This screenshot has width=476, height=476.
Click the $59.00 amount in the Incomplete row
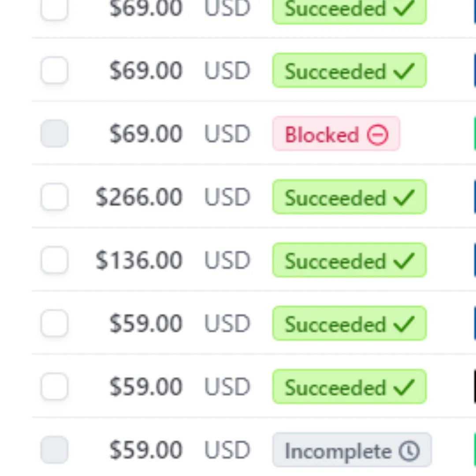[146, 450]
